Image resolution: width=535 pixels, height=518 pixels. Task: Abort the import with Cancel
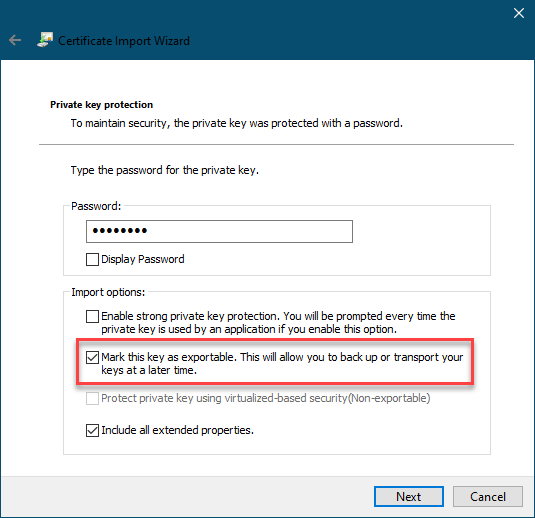488,497
